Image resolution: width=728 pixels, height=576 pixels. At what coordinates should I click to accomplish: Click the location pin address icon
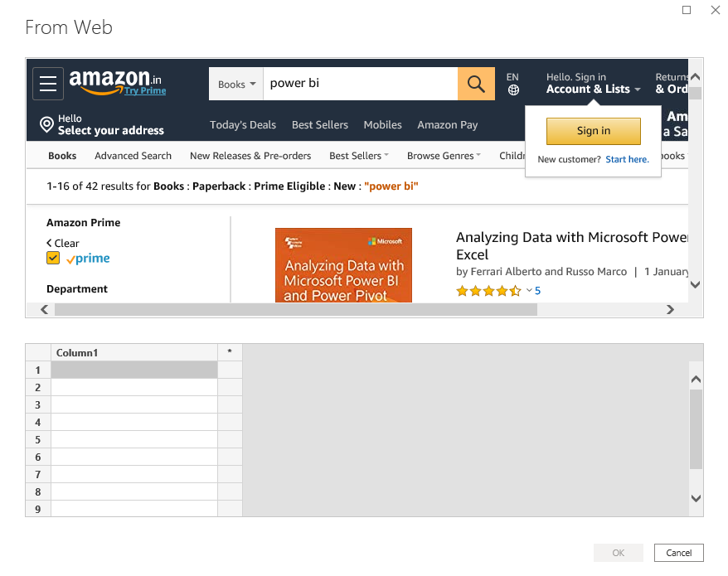click(47, 125)
